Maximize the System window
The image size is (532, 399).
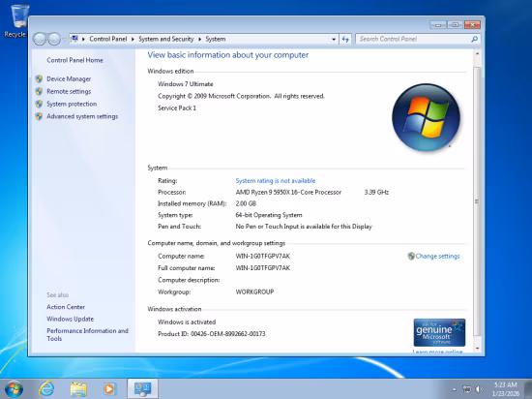coord(455,25)
